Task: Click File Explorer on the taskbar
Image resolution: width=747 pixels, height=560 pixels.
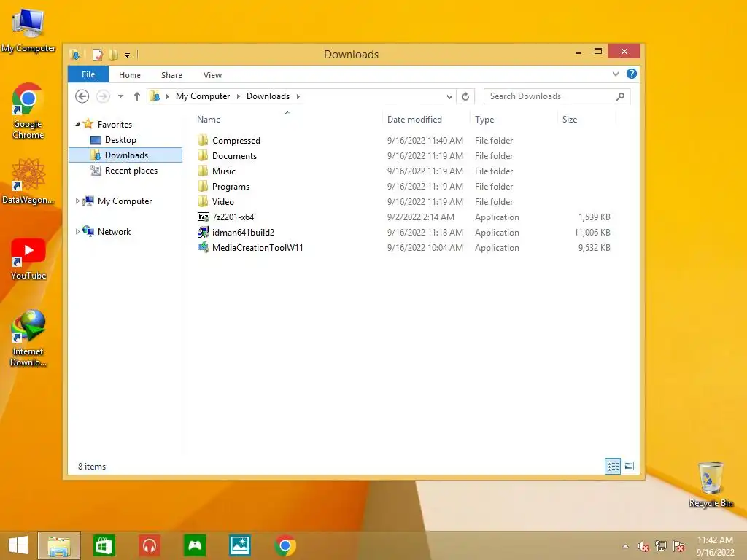Action: [x=59, y=545]
